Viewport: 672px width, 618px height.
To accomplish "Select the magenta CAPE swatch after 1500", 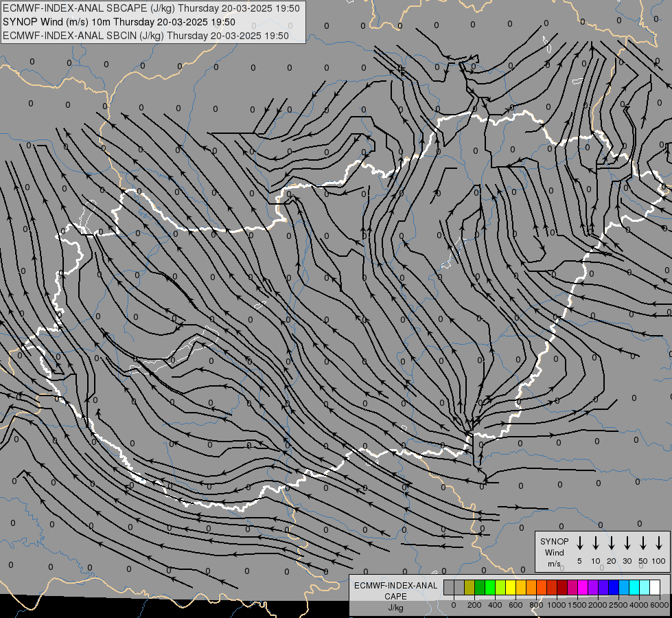I will (583, 587).
